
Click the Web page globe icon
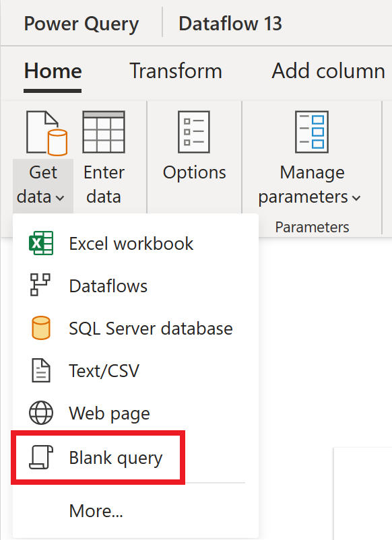pyautogui.click(x=41, y=413)
